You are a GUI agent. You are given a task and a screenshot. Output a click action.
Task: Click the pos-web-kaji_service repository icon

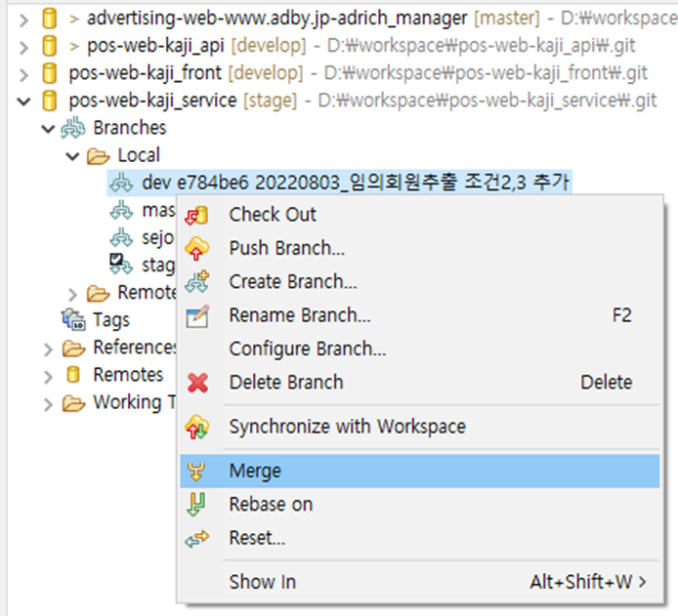pyautogui.click(x=49, y=101)
